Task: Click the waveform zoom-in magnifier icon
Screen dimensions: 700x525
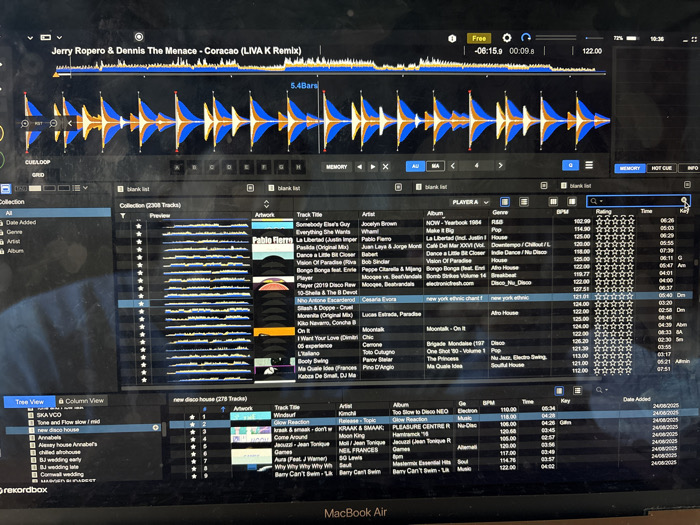Action: pos(25,123)
